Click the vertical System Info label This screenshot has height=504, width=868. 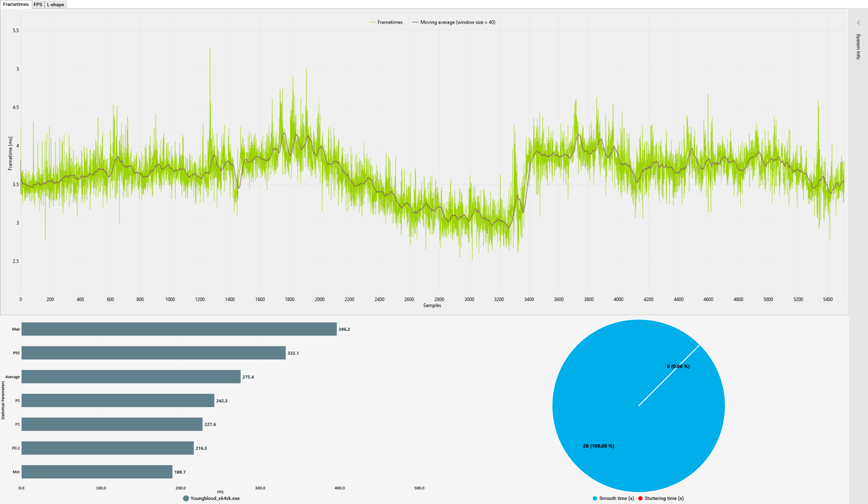coord(858,46)
